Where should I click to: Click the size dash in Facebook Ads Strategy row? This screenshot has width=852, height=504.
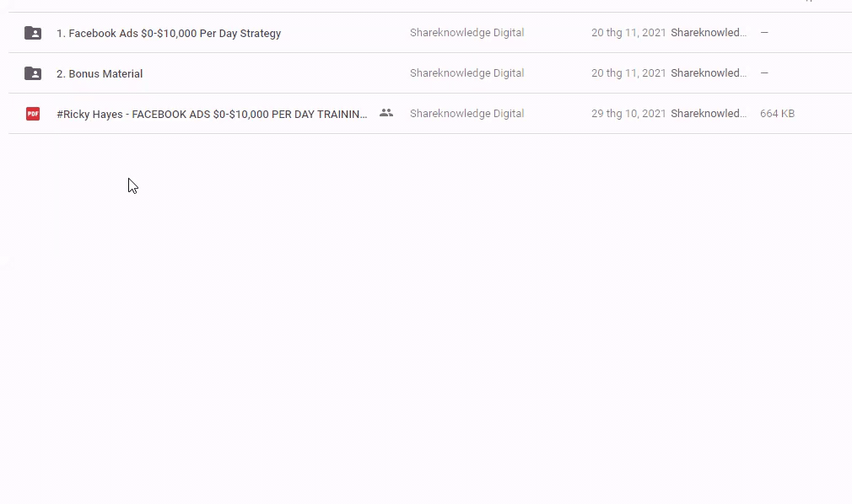click(764, 33)
